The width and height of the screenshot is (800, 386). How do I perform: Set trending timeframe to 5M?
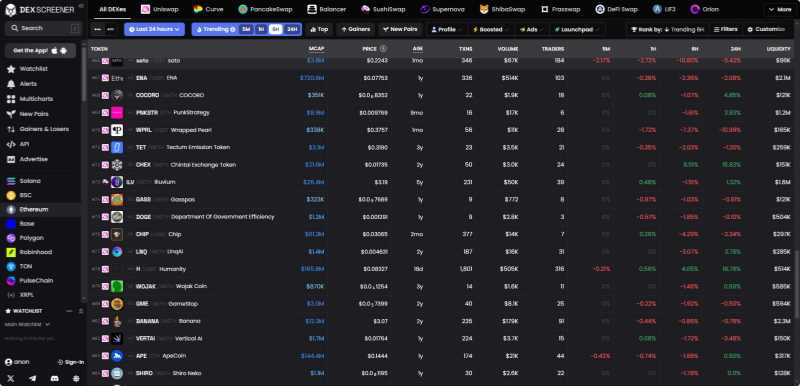click(246, 30)
